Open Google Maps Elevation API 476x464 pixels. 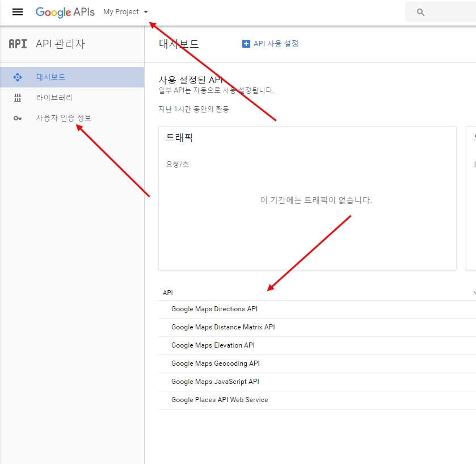[213, 345]
